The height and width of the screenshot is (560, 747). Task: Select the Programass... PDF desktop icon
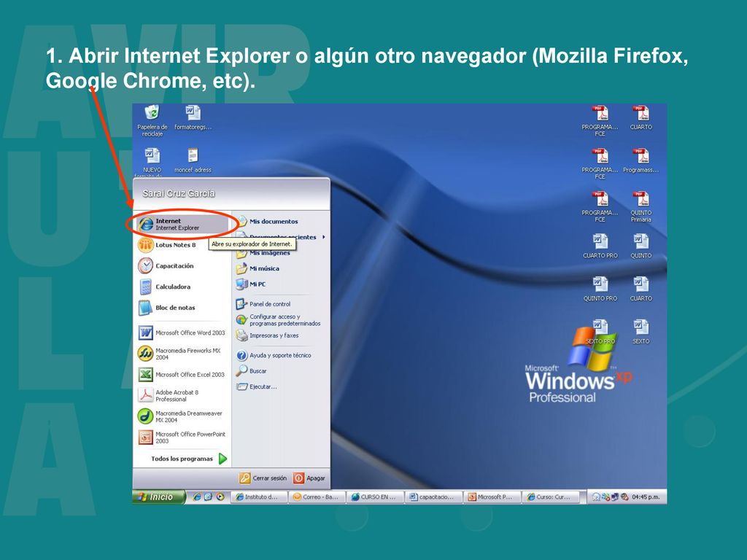(640, 160)
